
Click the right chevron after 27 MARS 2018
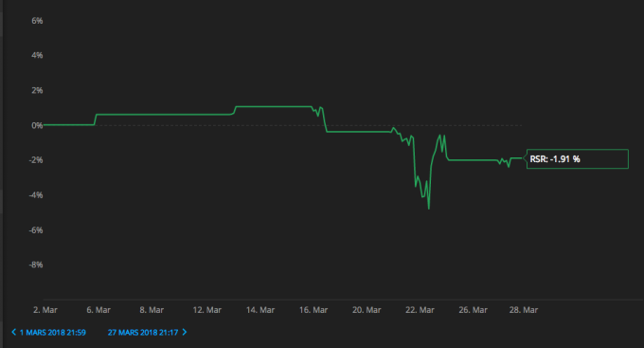(x=185, y=332)
